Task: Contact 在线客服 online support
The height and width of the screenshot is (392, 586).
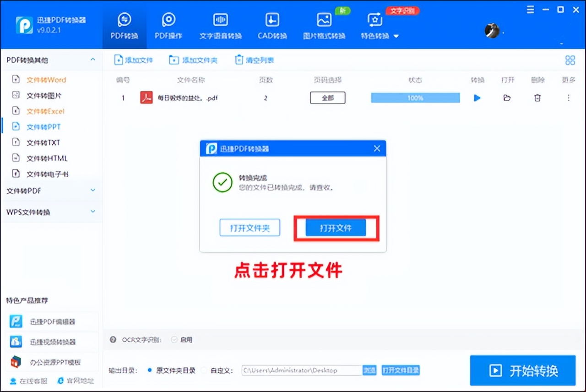Action: pyautogui.click(x=29, y=381)
